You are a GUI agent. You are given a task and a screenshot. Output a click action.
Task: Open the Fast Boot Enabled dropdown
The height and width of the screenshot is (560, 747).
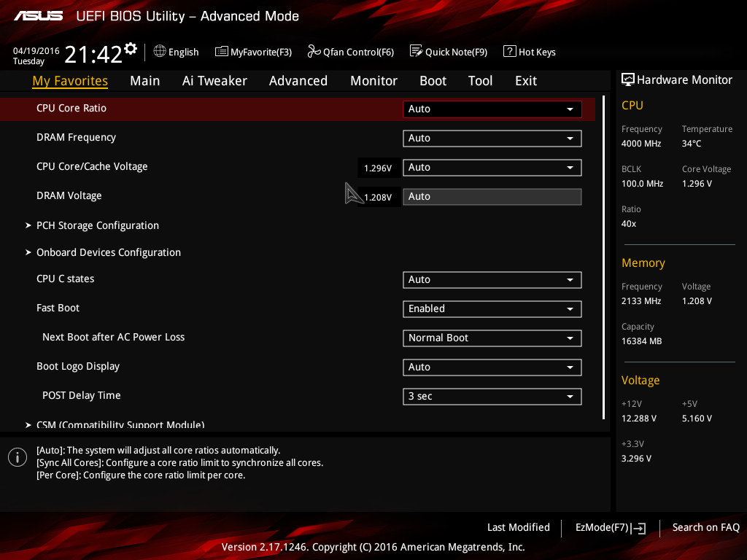(492, 309)
